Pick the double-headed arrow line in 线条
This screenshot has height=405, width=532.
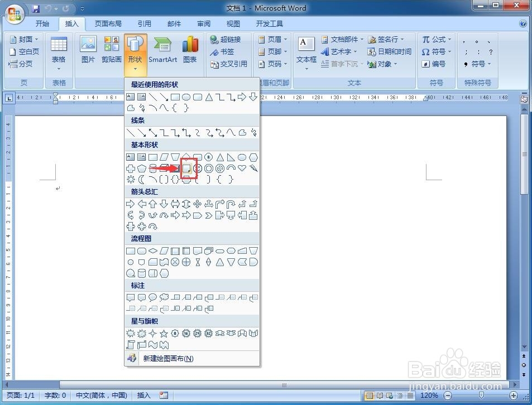[153, 133]
